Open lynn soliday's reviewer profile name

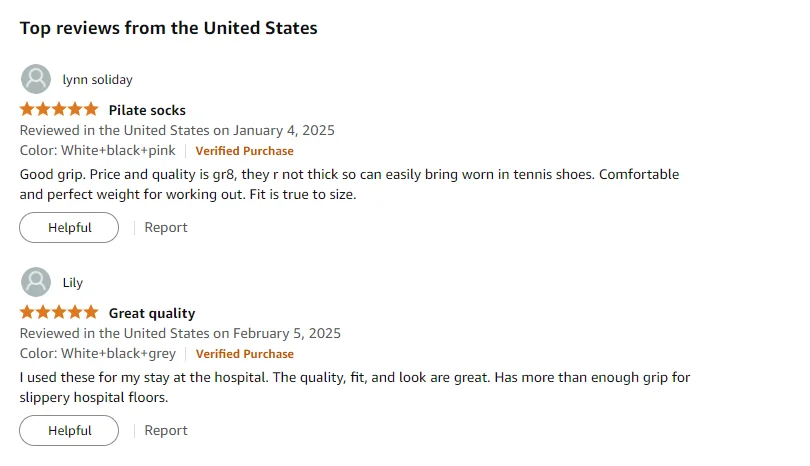[x=98, y=80]
